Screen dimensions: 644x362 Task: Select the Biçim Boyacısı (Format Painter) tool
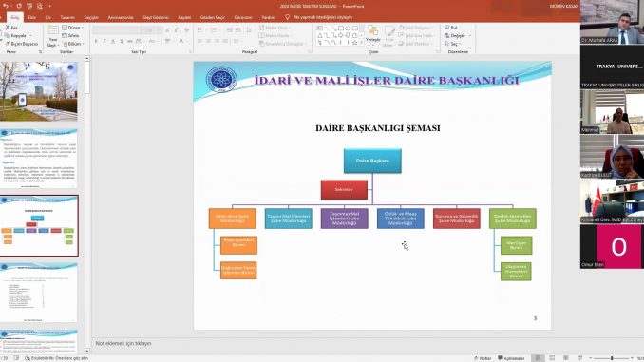[21, 44]
